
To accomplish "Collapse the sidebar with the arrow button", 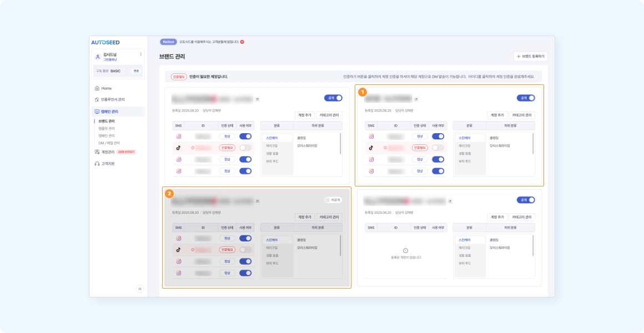I will tap(140, 289).
